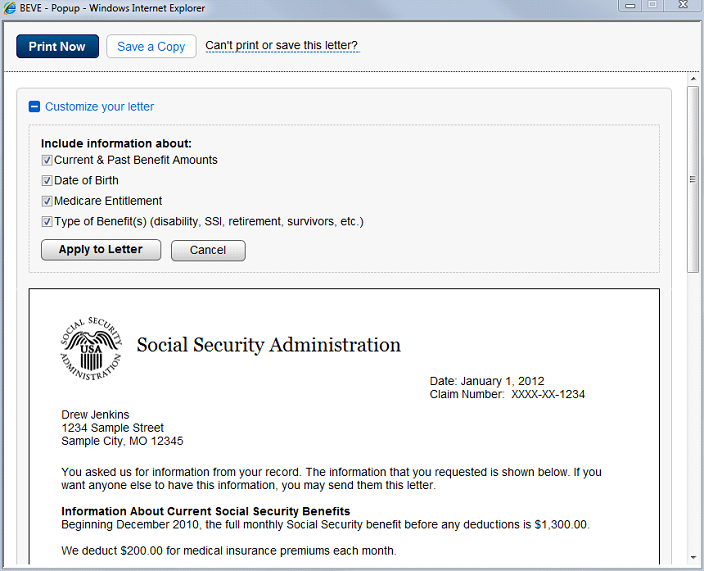Uncheck the Type of Benefit(s) checkbox
This screenshot has width=704, height=571.
click(47, 222)
